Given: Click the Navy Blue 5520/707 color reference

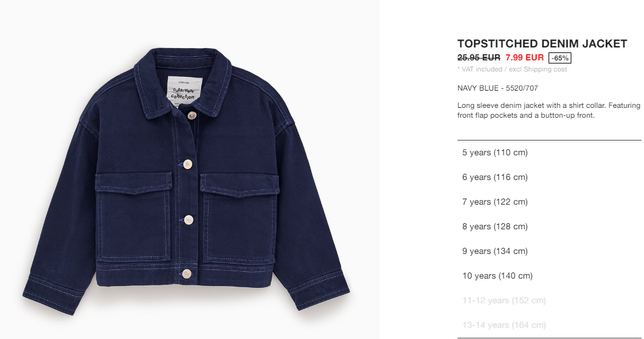Looking at the screenshot, I should [x=497, y=88].
